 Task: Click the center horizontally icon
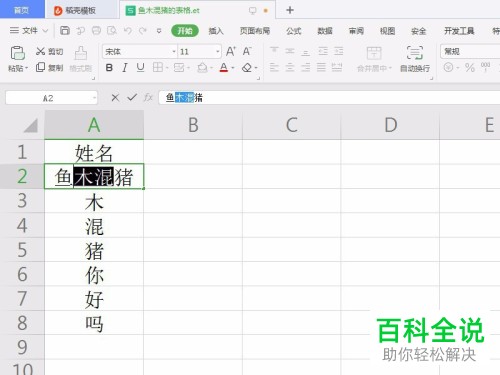(290, 67)
